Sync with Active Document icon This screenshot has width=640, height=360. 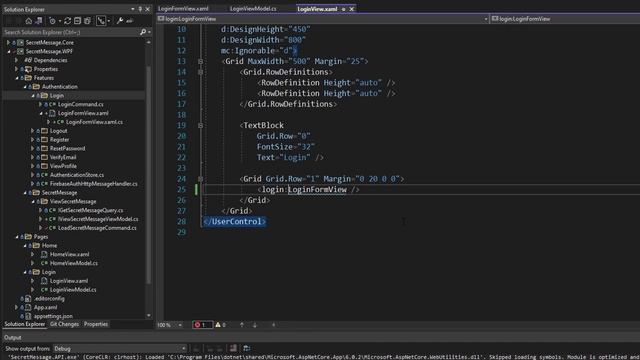pyautogui.click(x=67, y=21)
